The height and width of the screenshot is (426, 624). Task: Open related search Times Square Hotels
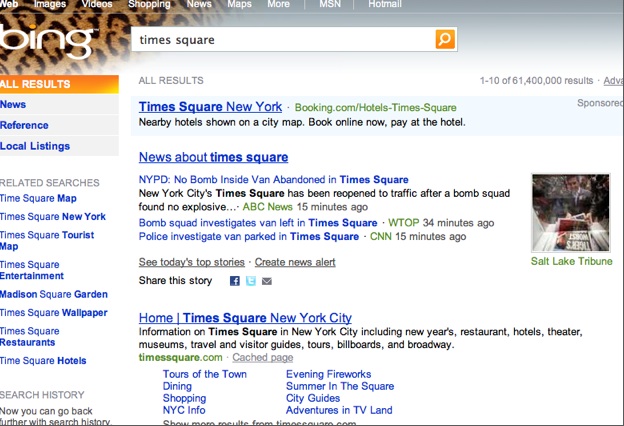[x=43, y=360]
